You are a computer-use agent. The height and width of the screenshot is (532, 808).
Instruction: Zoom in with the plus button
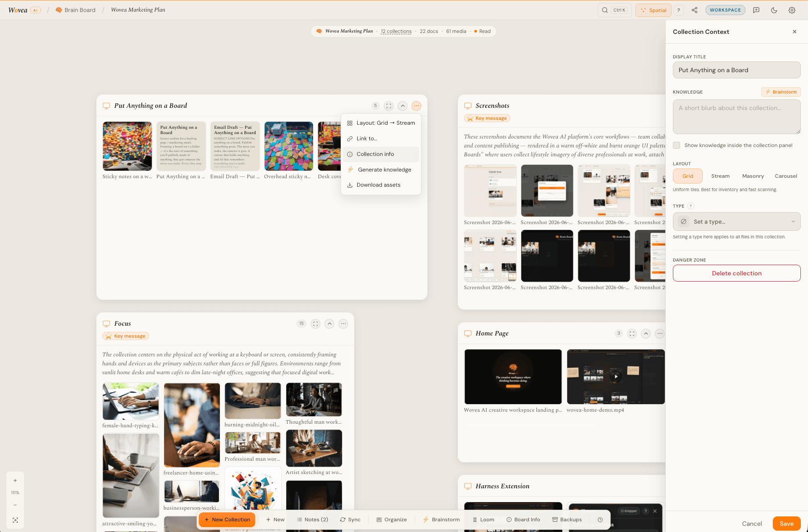coord(15,481)
